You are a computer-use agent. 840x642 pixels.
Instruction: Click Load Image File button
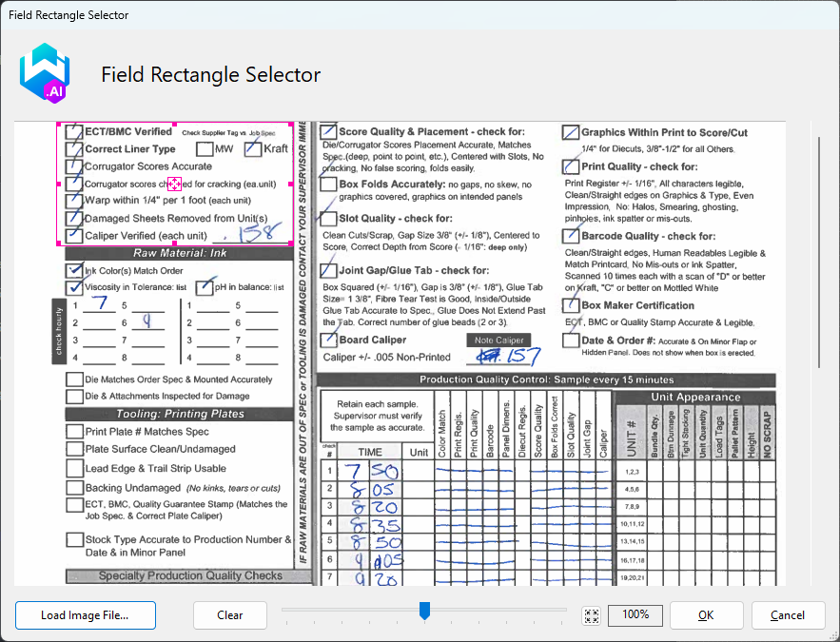click(x=86, y=615)
